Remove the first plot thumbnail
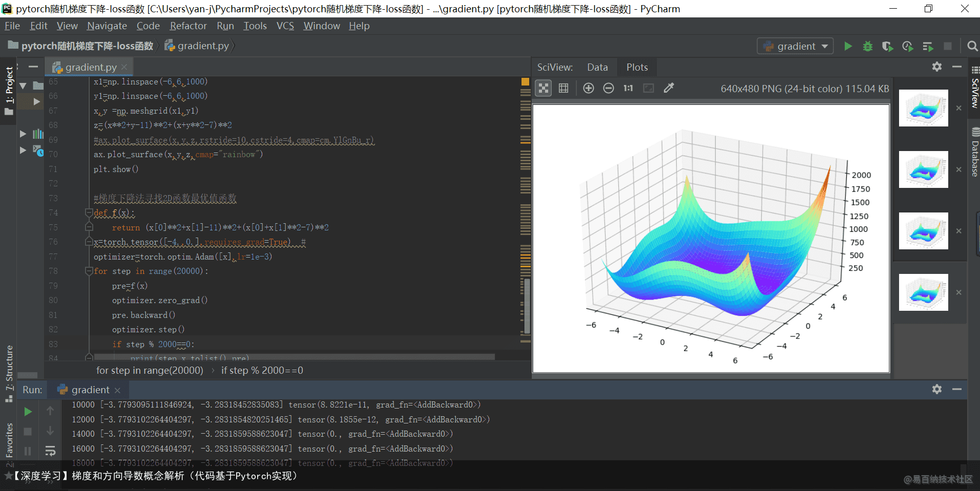980x491 pixels. 958,108
